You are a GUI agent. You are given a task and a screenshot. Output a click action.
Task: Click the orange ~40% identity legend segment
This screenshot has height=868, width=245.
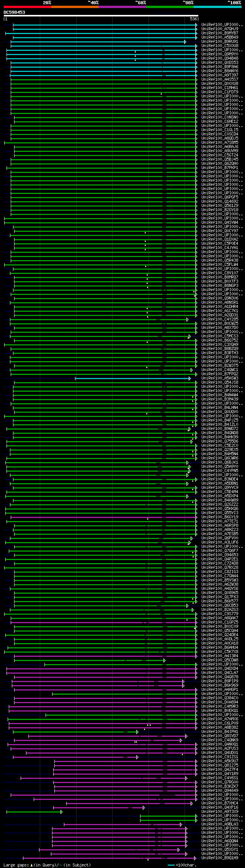click(75, 7)
